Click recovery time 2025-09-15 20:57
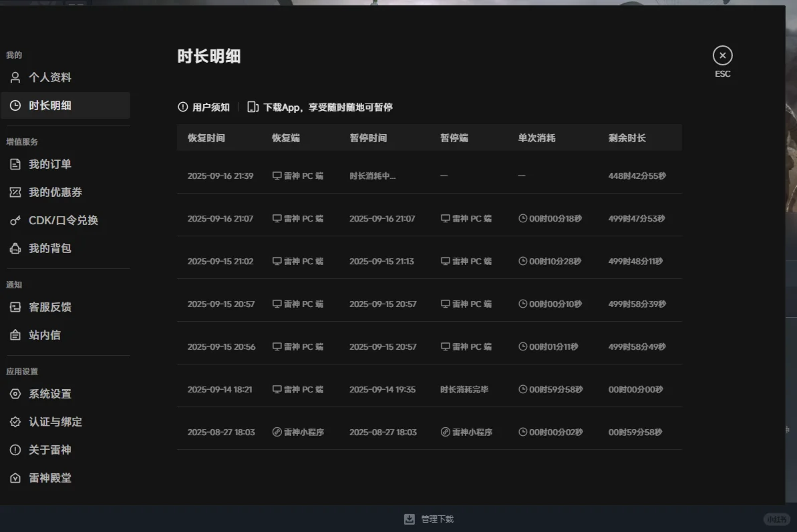Viewport: 797px width, 532px height. [220, 304]
